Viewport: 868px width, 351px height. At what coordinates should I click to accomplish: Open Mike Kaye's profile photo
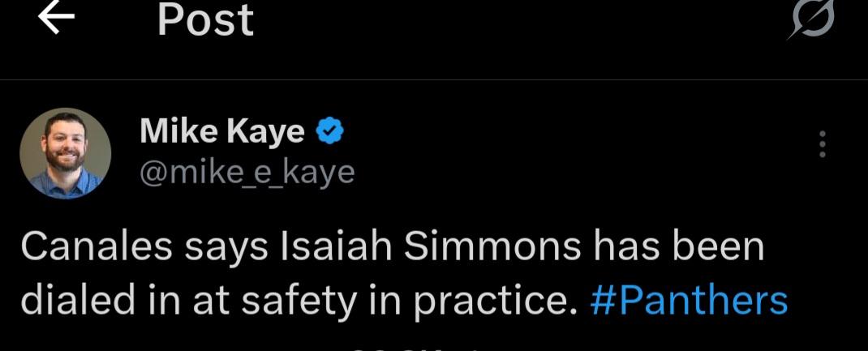pos(65,152)
